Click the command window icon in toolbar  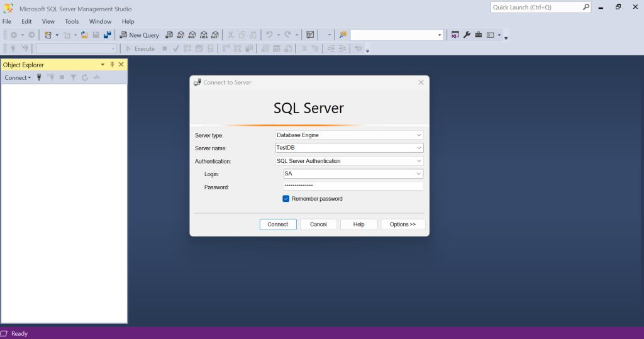coord(491,35)
